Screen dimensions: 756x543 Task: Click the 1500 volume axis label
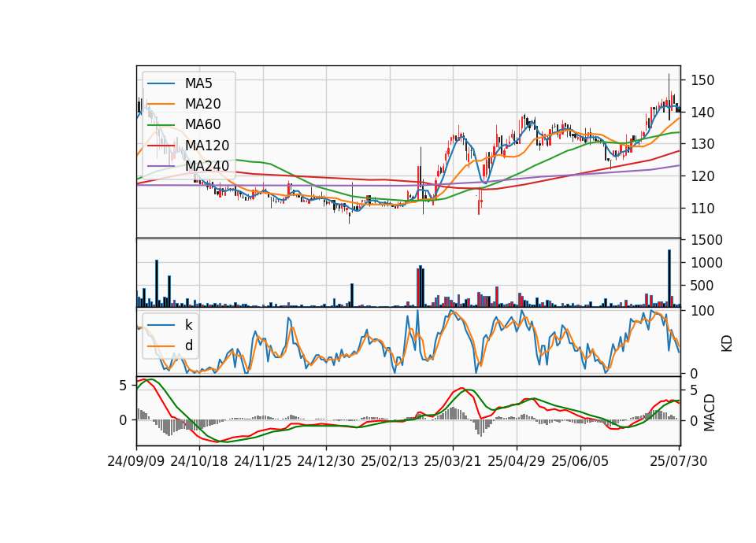point(707,240)
